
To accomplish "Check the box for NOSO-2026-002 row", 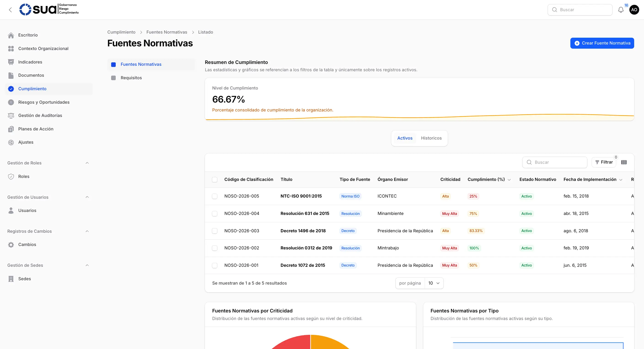I will [x=215, y=248].
